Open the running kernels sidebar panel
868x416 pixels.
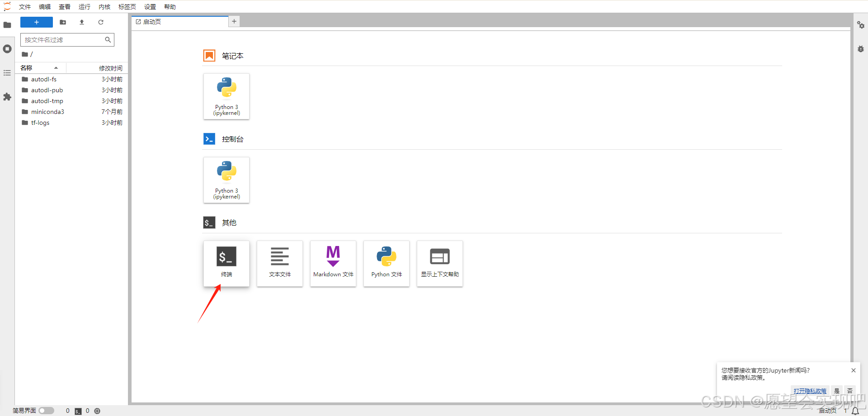7,49
